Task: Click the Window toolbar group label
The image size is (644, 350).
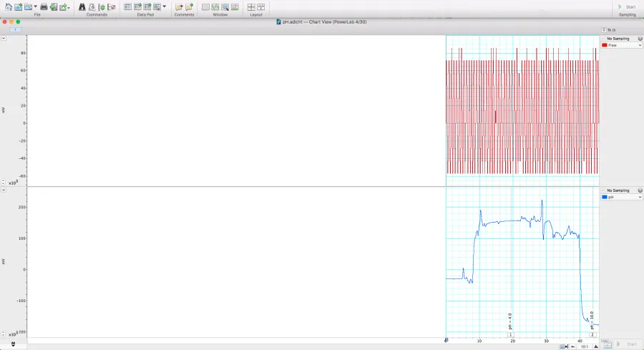Action: click(220, 14)
